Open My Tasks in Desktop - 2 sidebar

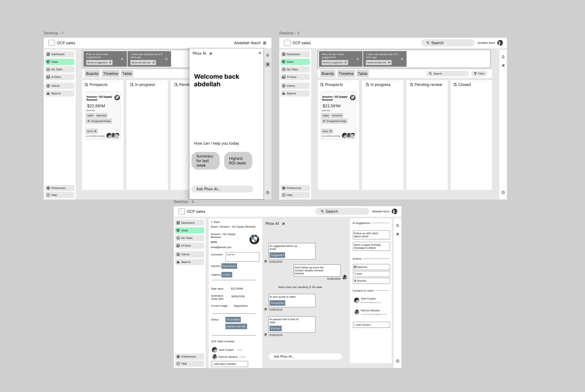tap(295, 69)
